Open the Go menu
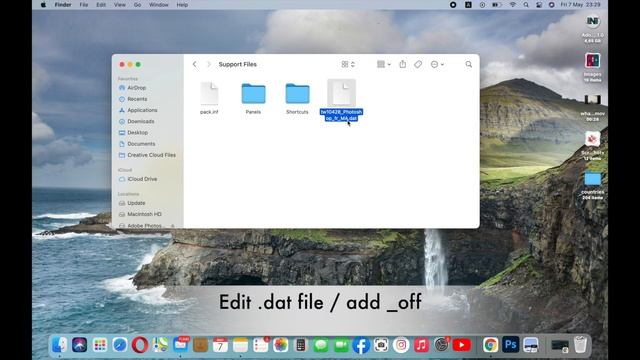Screen dimensions: 640x360 coord(137,5)
